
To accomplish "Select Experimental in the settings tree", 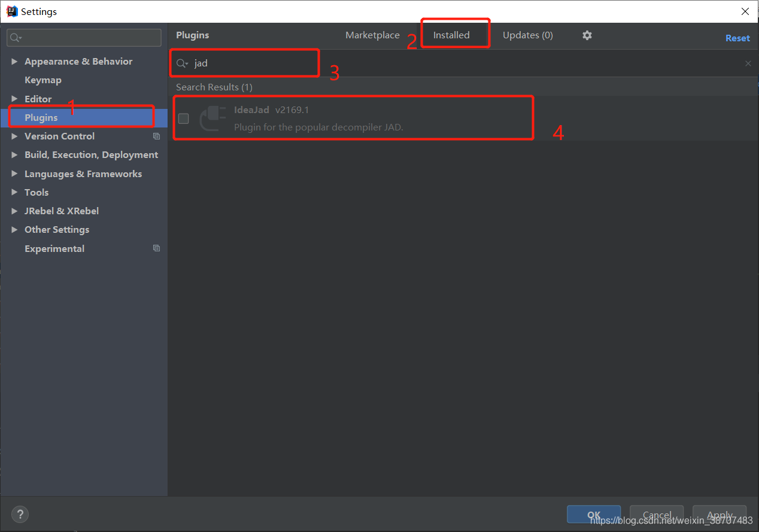I will [x=54, y=248].
